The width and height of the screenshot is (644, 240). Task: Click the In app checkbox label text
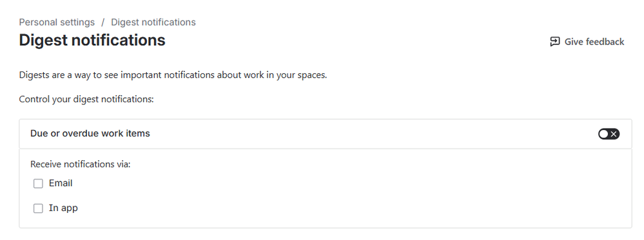pos(63,208)
